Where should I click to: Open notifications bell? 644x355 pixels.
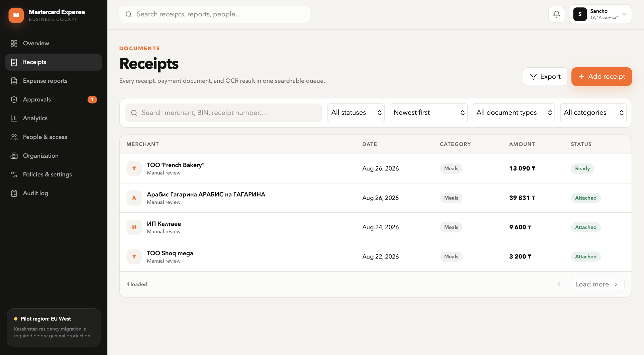[x=556, y=14]
